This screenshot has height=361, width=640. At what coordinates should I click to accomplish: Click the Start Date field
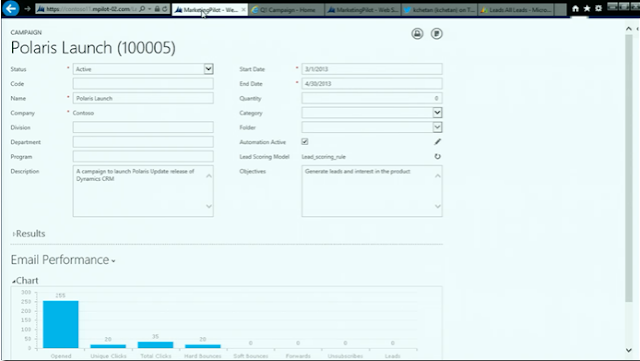point(372,69)
